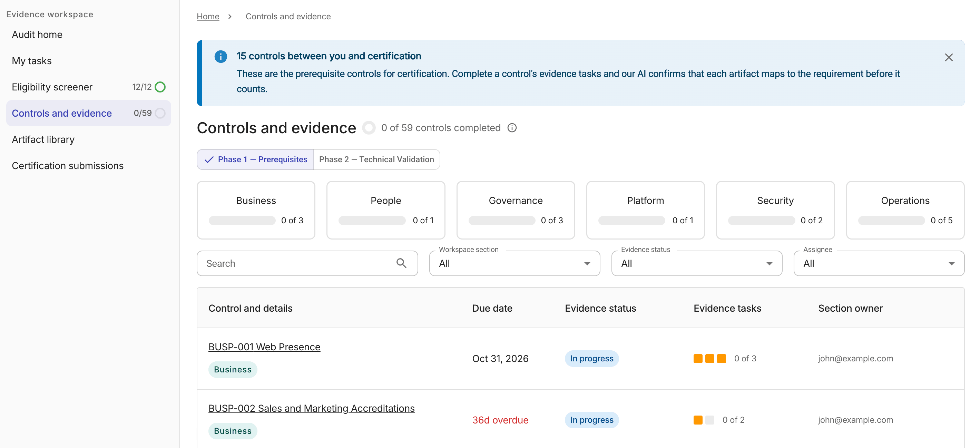Click the 0 of 3 count for BUSP-001
The height and width of the screenshot is (448, 980).
(745, 359)
